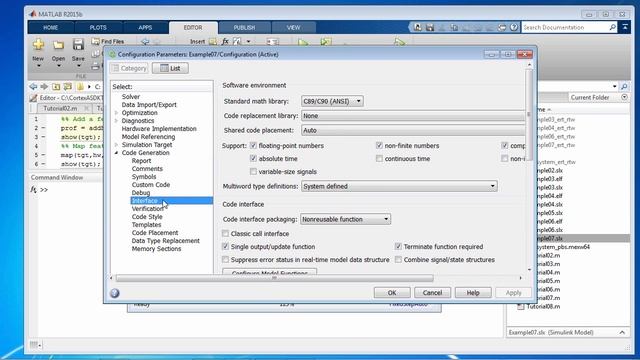Open the Code interface packaging dropdown

[x=345, y=219]
